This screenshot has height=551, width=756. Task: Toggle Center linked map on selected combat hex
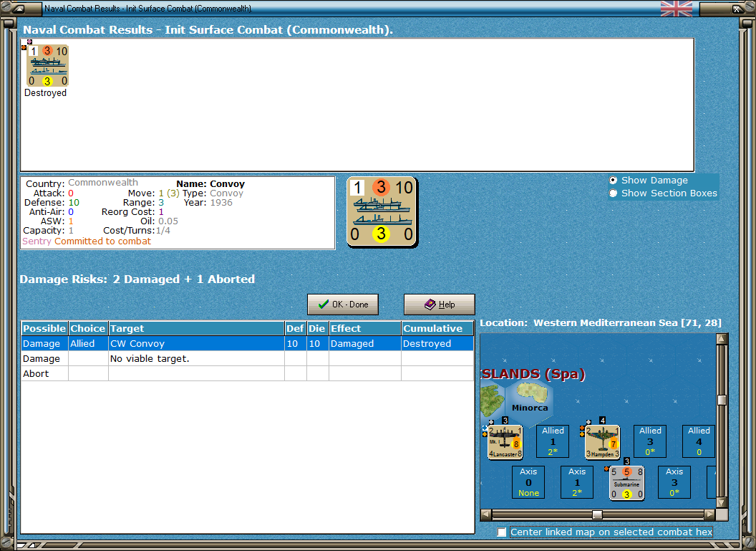tap(502, 532)
